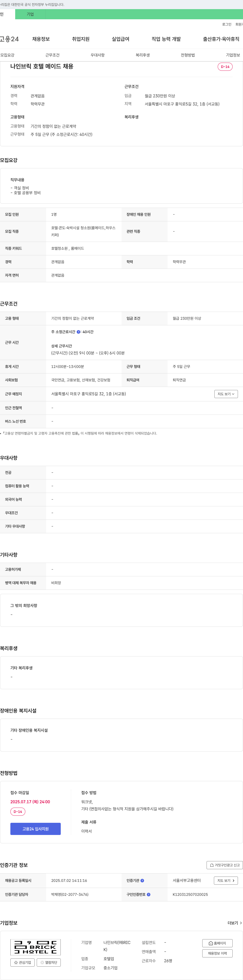Expand 지도 보기 map for 근무 예정지

click(226, 394)
